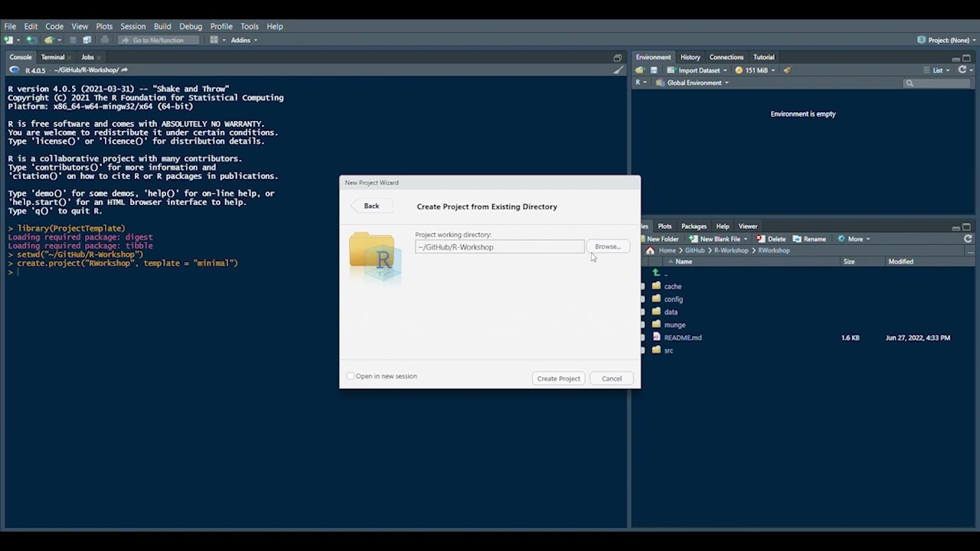The image size is (980, 551).
Task: Open the Addins dropdown
Action: 244,40
